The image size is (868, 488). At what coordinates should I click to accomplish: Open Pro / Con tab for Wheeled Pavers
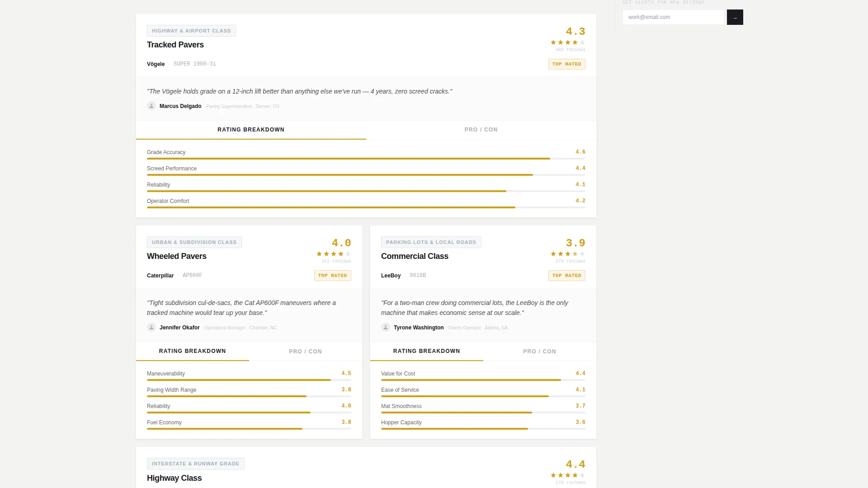point(306,352)
